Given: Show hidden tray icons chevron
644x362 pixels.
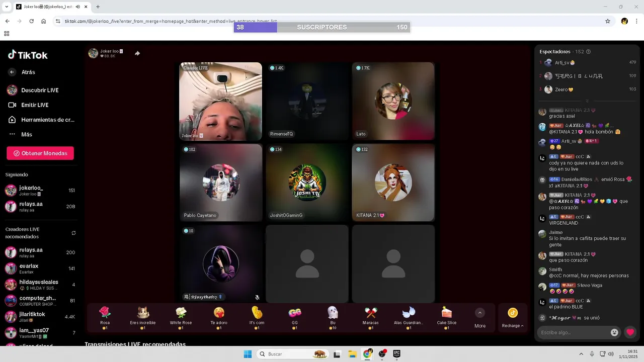Looking at the screenshot, I should pos(581,354).
